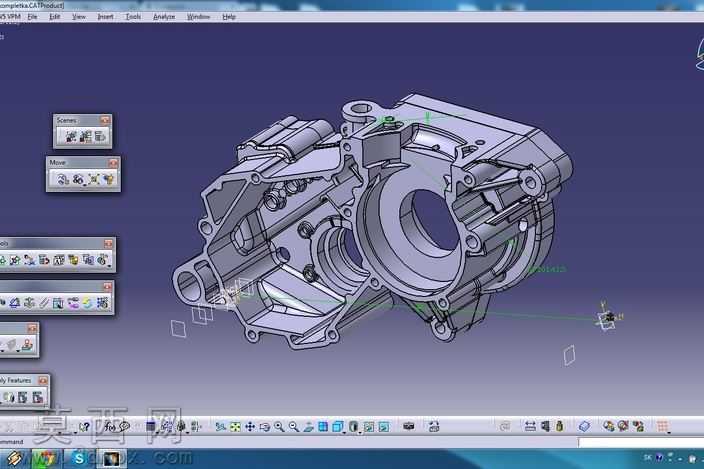Click Fit All In view icon
This screenshot has width=704, height=469.
tap(235, 427)
